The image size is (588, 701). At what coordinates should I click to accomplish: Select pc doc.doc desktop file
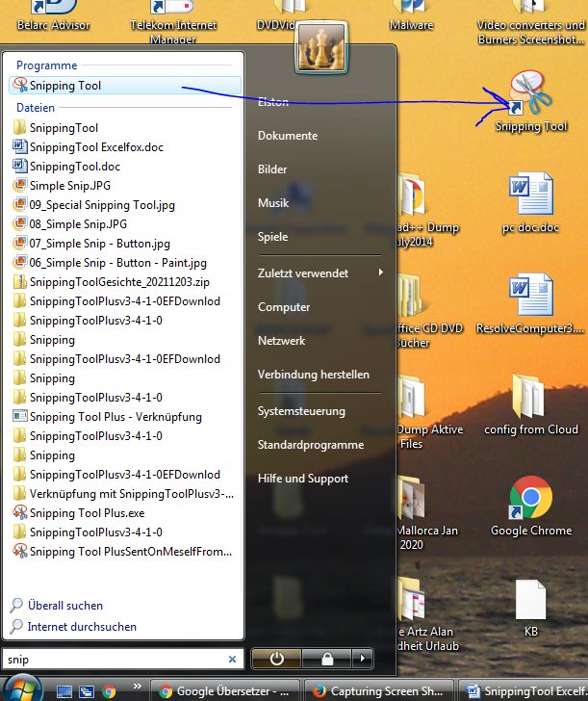pos(531,202)
